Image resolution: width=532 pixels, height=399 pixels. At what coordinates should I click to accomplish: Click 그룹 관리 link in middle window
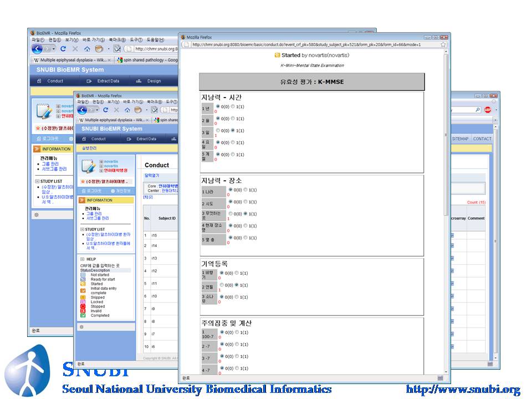coord(94,214)
